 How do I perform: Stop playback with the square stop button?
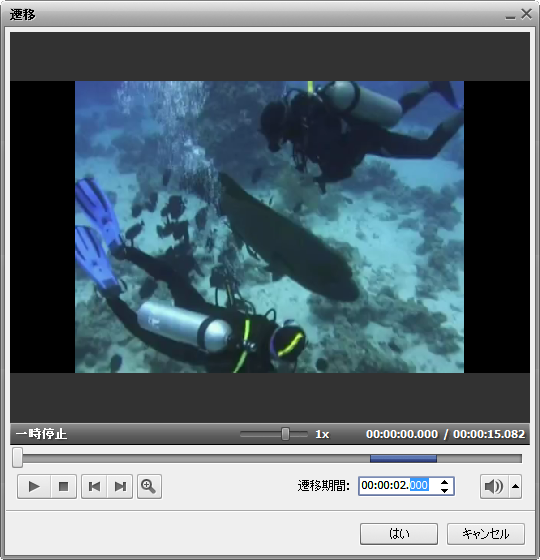click(64, 486)
